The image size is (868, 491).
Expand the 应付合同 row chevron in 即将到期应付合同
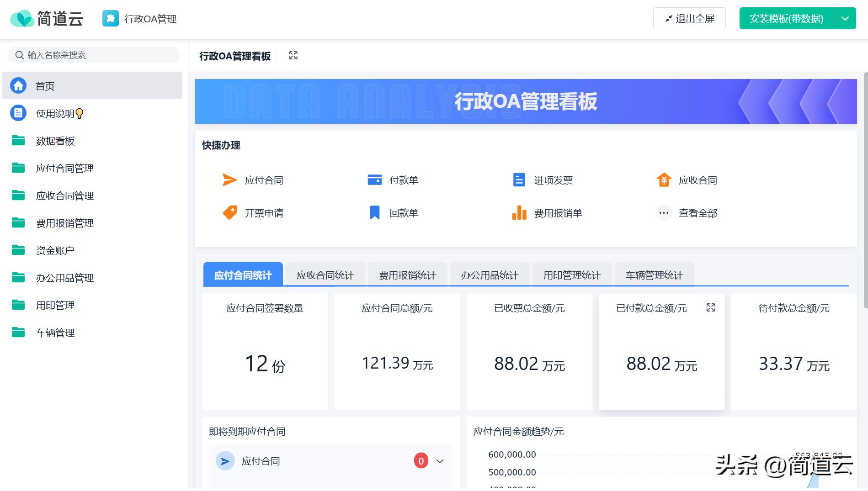point(440,461)
